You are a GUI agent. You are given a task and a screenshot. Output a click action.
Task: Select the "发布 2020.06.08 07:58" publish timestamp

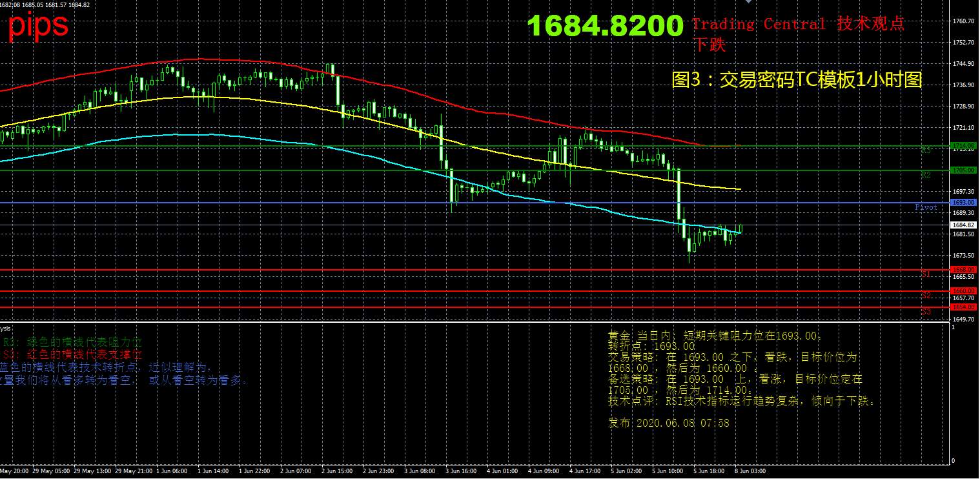669,423
